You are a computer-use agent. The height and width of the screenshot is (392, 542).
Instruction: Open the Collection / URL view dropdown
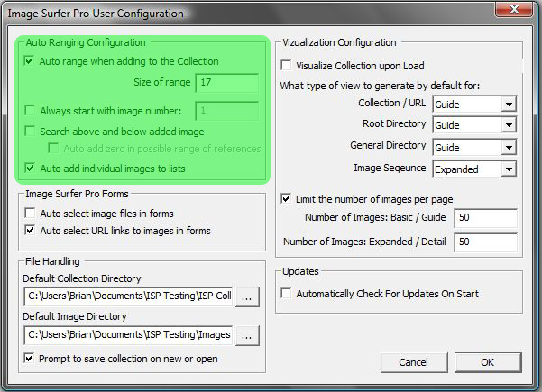(x=509, y=104)
